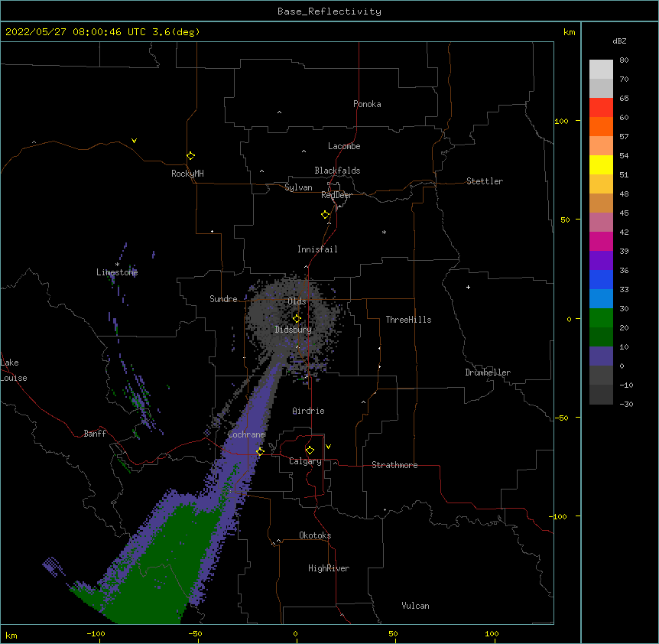Image resolution: width=659 pixels, height=644 pixels.
Task: Select the Blackfalds label
Action: [x=337, y=171]
